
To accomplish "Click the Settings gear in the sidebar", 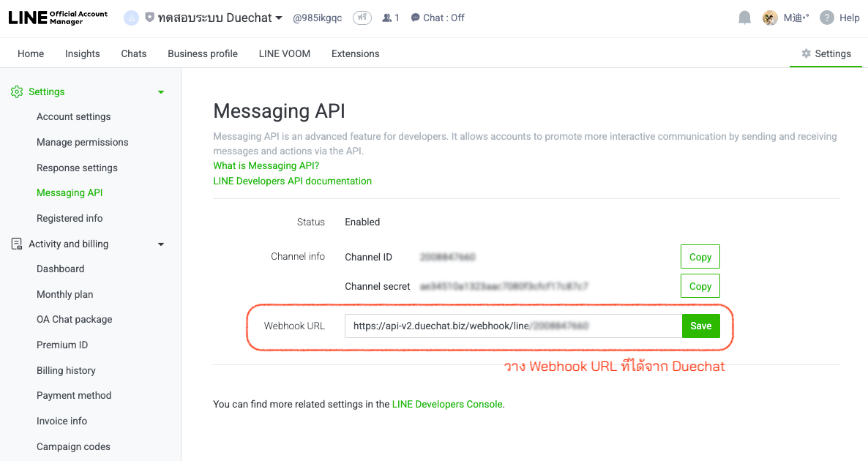I will (17, 91).
